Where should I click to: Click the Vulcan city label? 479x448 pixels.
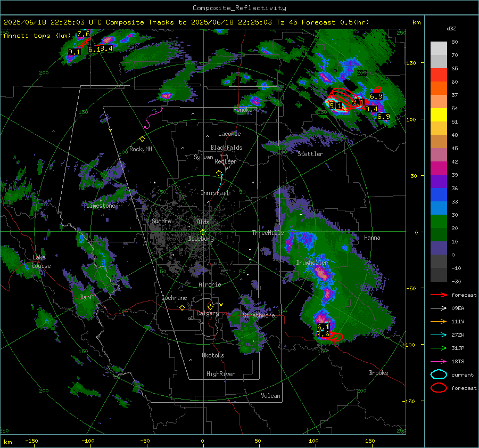pyautogui.click(x=270, y=396)
